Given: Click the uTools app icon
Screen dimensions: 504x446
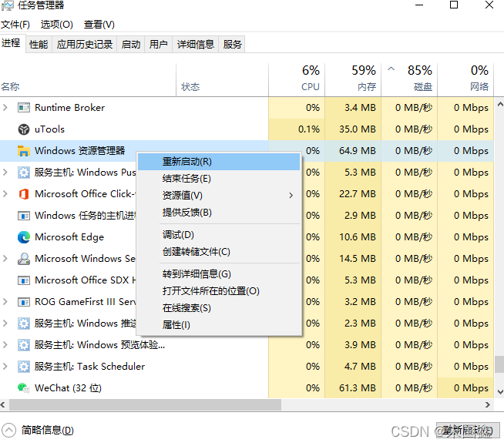Looking at the screenshot, I should (x=24, y=129).
